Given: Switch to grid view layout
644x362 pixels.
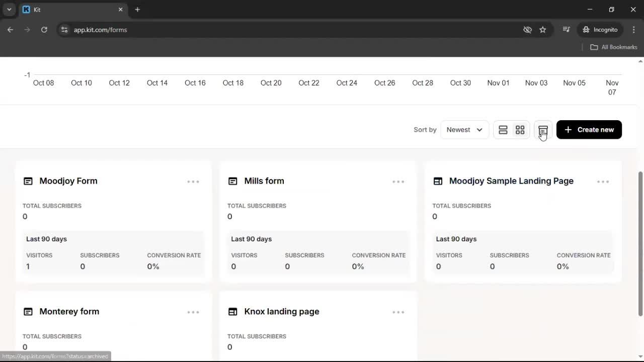Looking at the screenshot, I should 520,130.
